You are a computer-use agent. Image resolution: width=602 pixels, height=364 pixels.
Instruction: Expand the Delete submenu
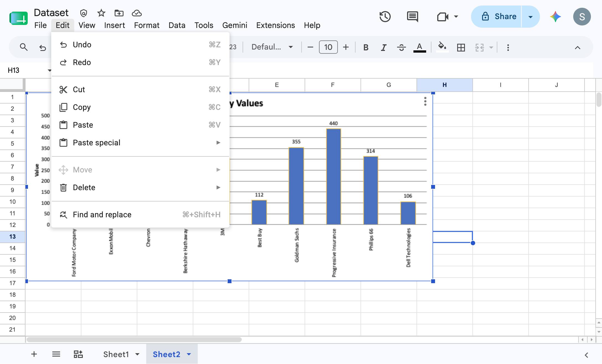tap(218, 187)
